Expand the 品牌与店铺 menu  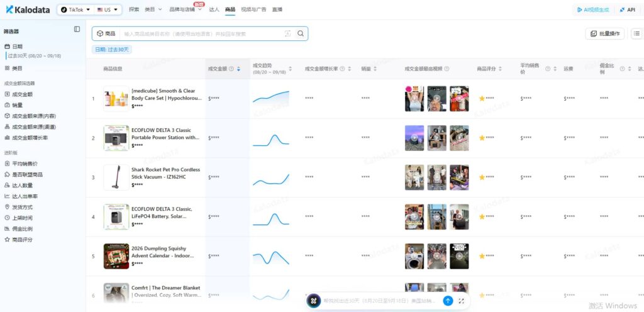tap(186, 9)
